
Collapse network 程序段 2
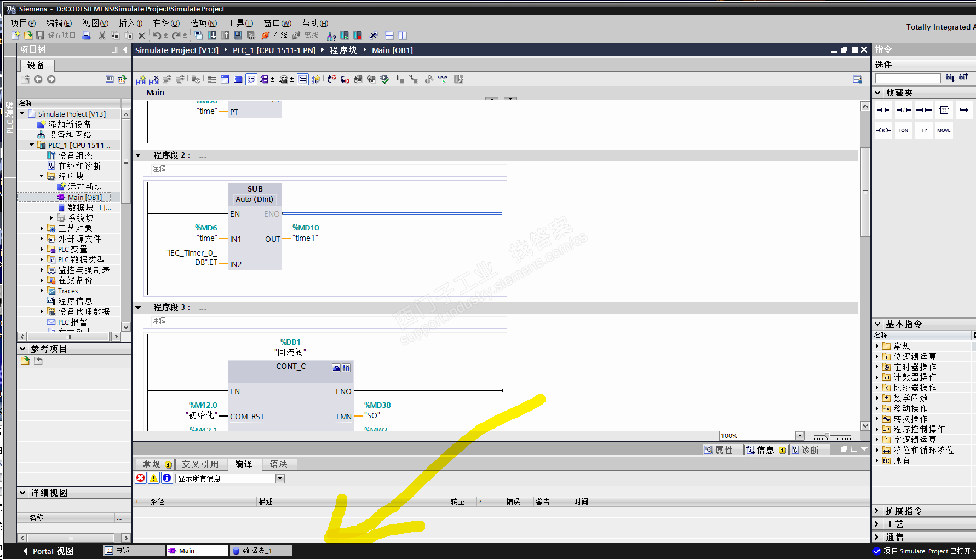pyautogui.click(x=139, y=155)
